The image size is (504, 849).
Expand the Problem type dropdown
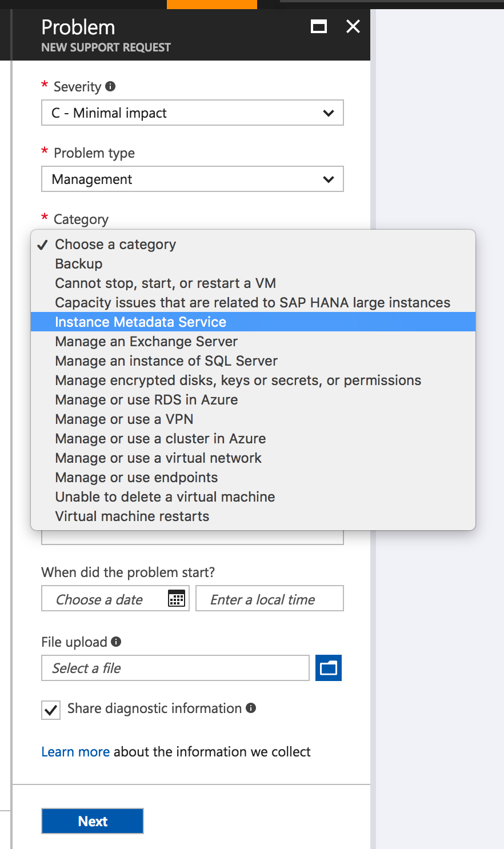(x=192, y=179)
